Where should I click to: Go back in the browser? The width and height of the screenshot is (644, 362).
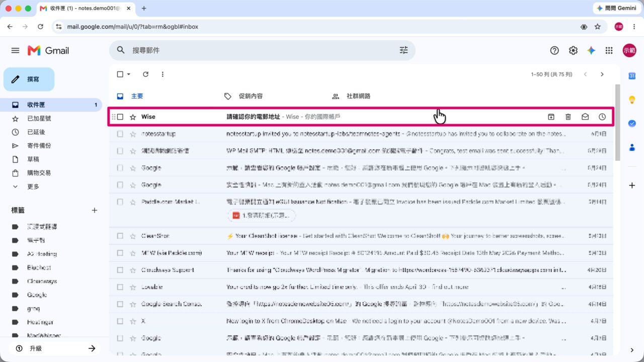point(10,27)
